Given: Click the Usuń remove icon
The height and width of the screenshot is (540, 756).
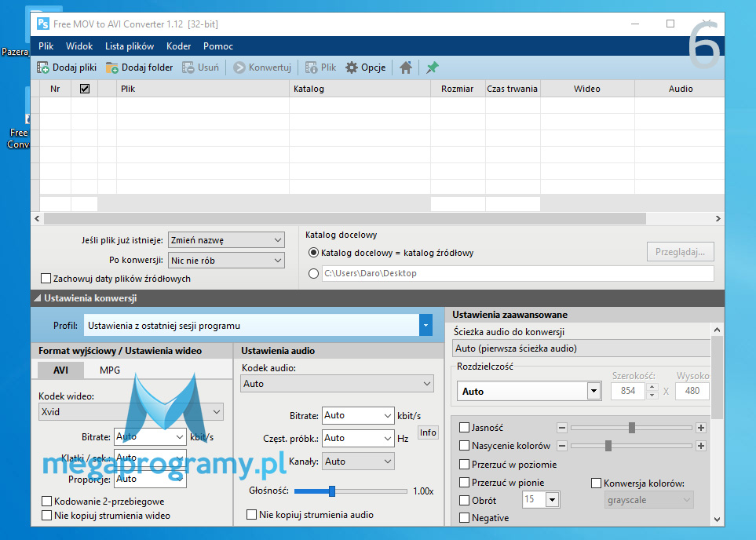Looking at the screenshot, I should pos(188,67).
